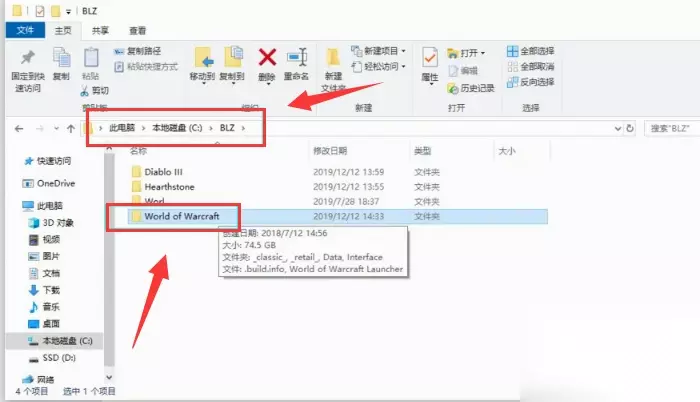This screenshot has width=700, height=402.
Task: Open 3D Objects (3D 对象) in the sidebar
Action: (x=58, y=222)
